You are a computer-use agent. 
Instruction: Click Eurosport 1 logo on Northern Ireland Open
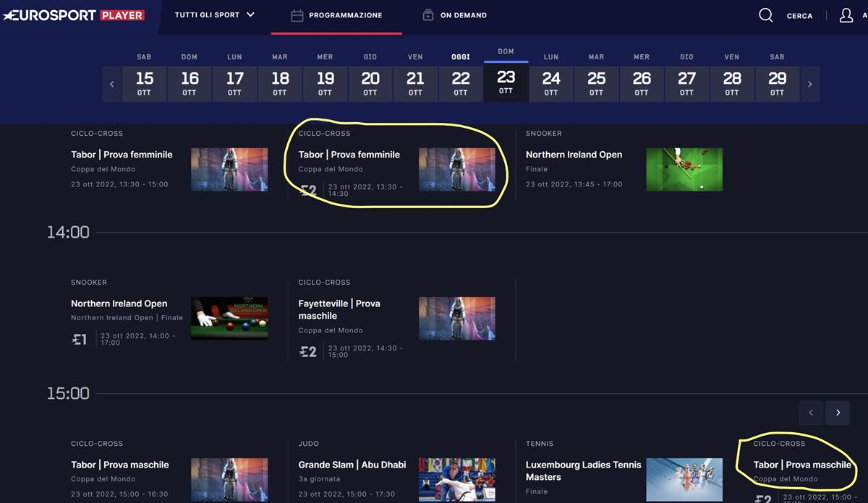(x=80, y=339)
